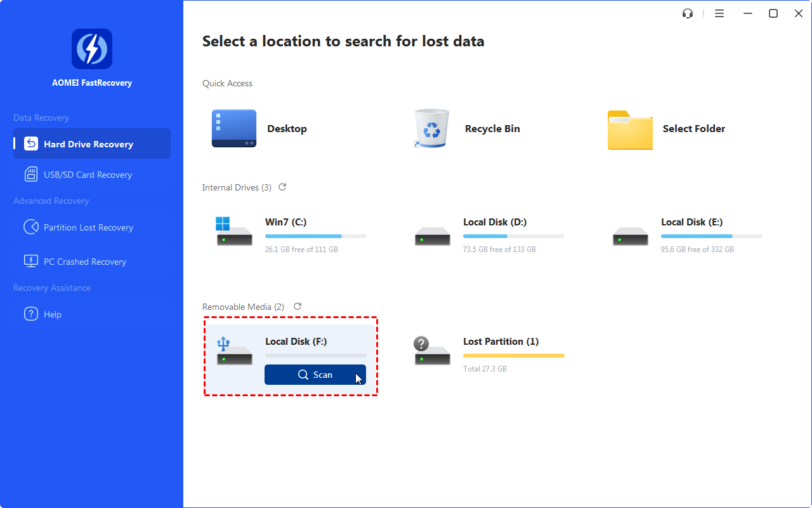Close the AOMEI FastRecovery window
812x508 pixels.
tap(799, 13)
